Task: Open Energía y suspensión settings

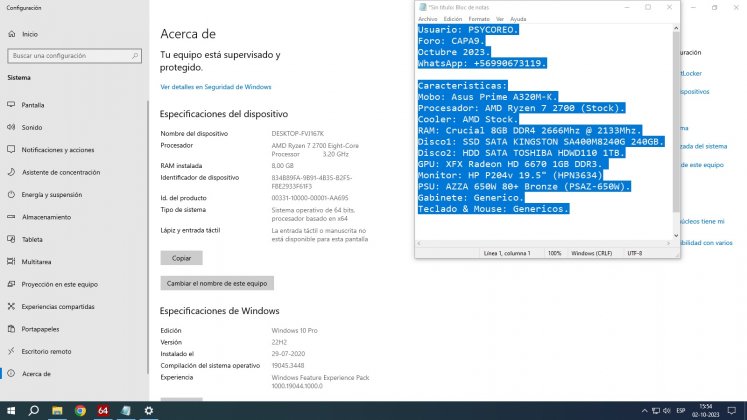Action: pos(51,195)
